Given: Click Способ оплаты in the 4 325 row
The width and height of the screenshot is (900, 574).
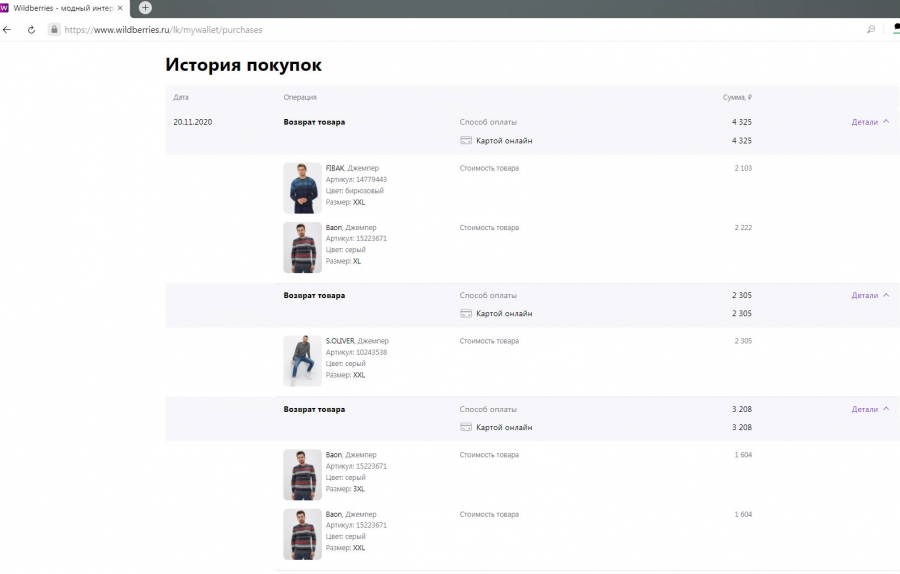Looking at the screenshot, I should pos(488,122).
